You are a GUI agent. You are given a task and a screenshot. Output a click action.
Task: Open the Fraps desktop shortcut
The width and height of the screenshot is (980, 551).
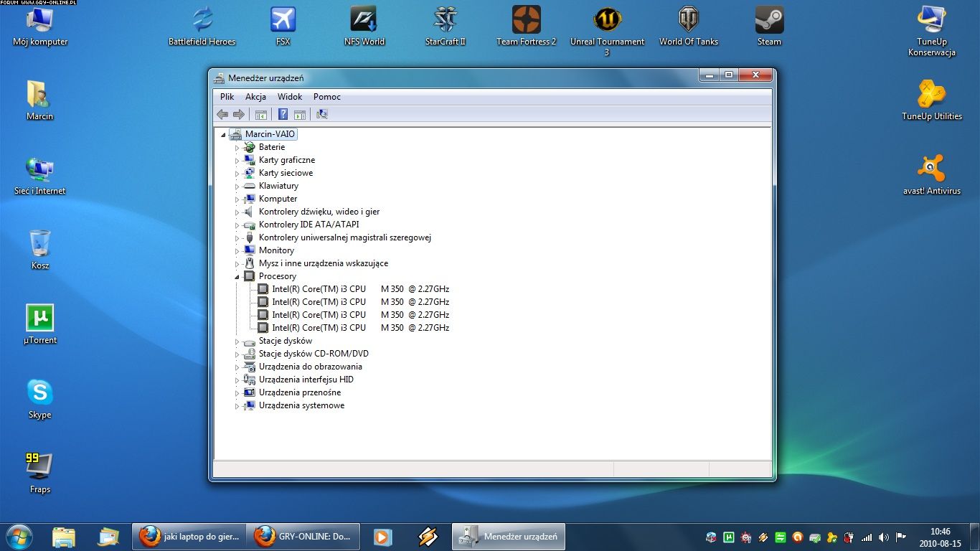coord(40,474)
